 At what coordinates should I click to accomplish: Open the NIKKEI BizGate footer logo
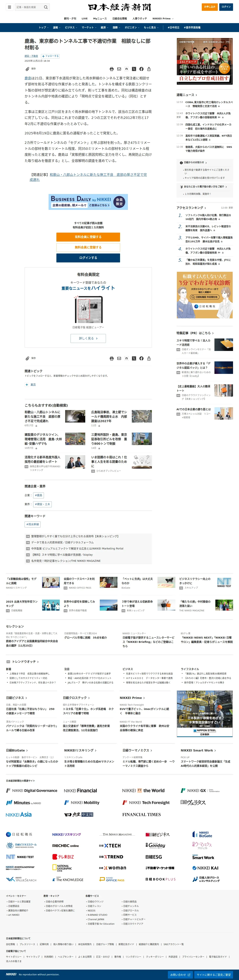[x=203, y=834]
